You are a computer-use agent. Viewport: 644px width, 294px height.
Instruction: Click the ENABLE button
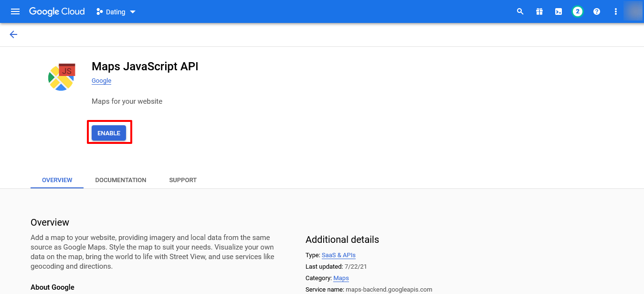pos(109,133)
